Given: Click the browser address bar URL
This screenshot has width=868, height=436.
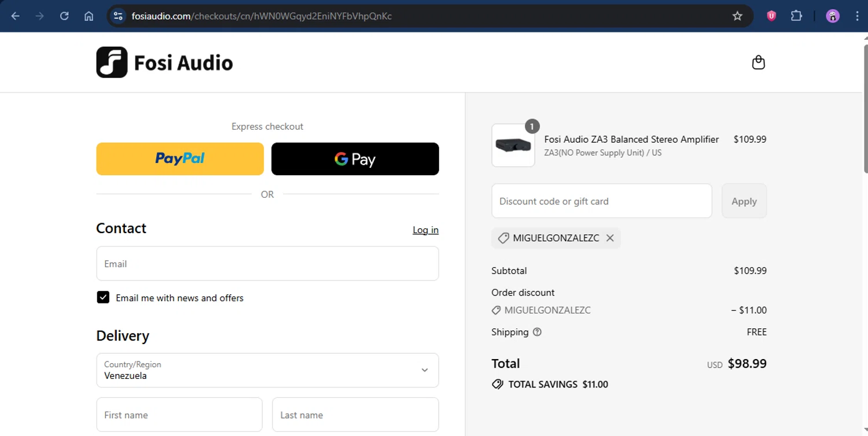Looking at the screenshot, I should click(x=262, y=16).
